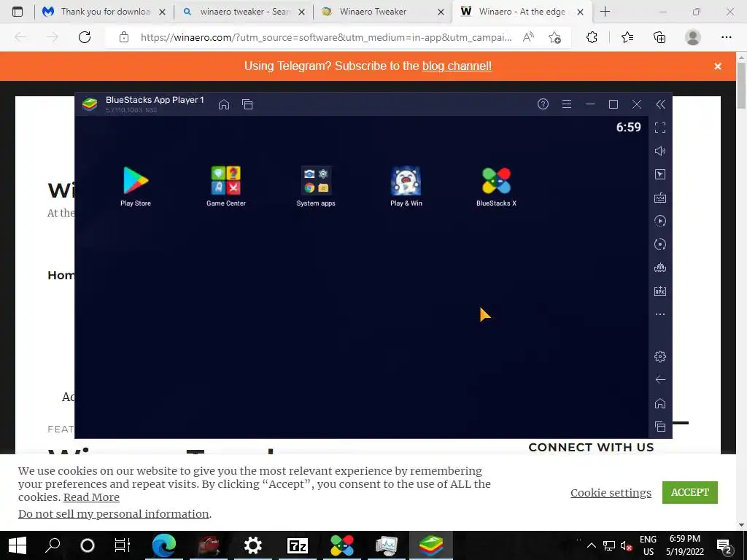Click the sync operations circular icon in sidebar

tap(660, 244)
